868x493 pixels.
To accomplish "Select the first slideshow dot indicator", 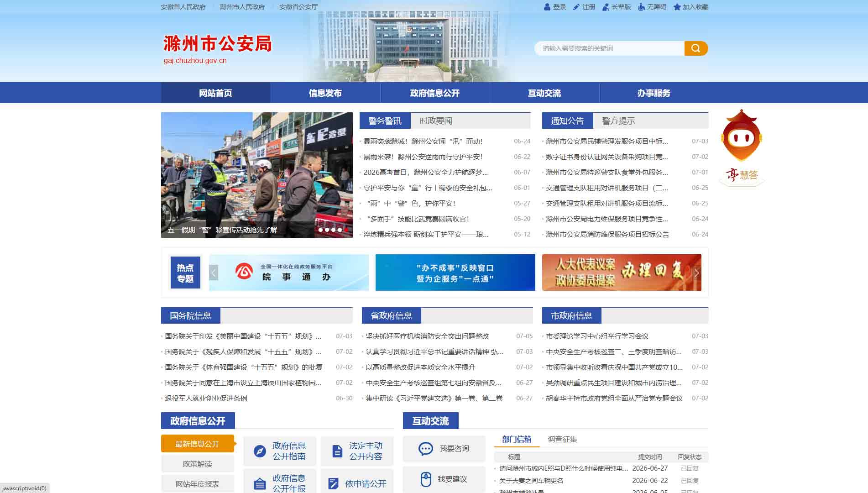I will coord(321,230).
